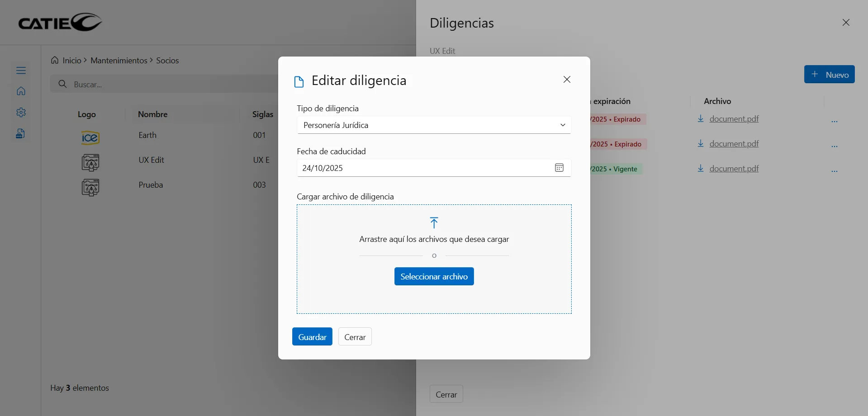Go to Inicio in the breadcrumb

click(71, 61)
